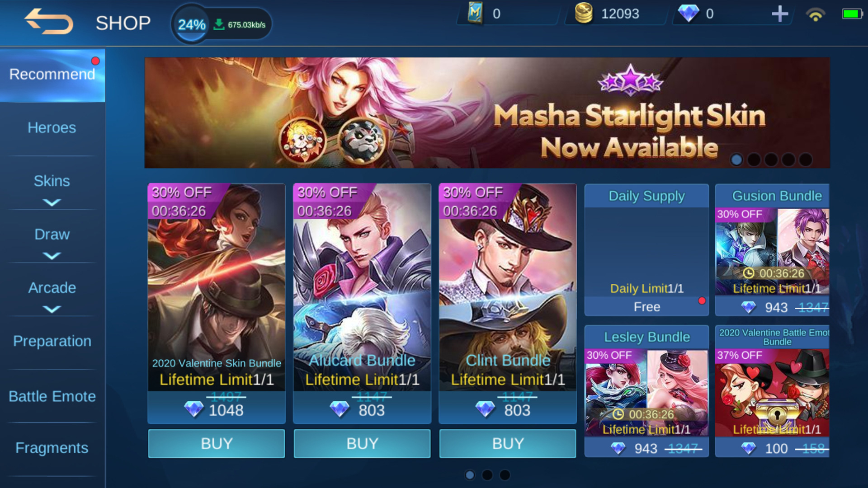The height and width of the screenshot is (488, 868).
Task: Buy the Clint Bundle
Action: tap(508, 444)
